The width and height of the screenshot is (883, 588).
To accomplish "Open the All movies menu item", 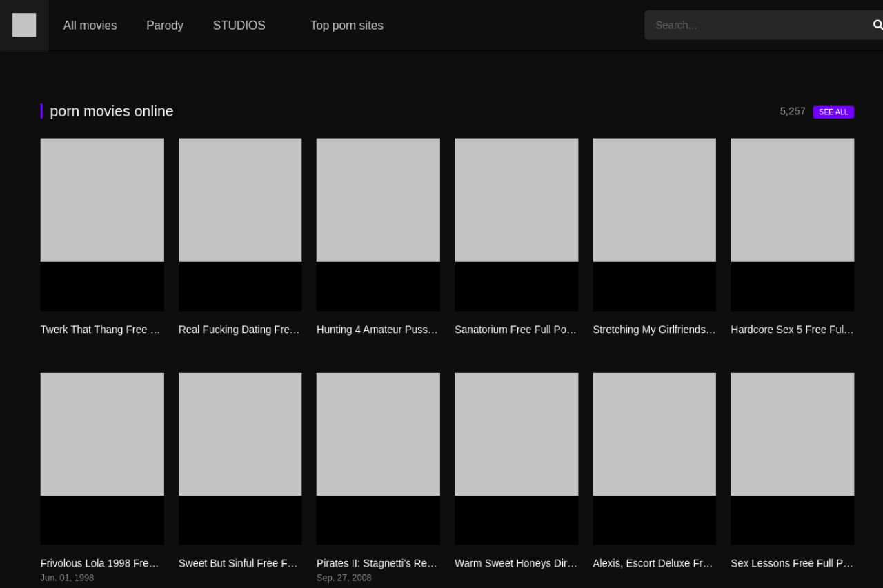I will click(x=90, y=26).
